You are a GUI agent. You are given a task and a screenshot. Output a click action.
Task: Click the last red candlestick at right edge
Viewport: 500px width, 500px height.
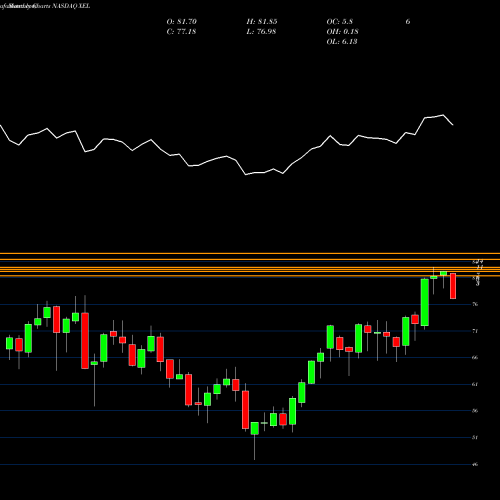point(453,286)
